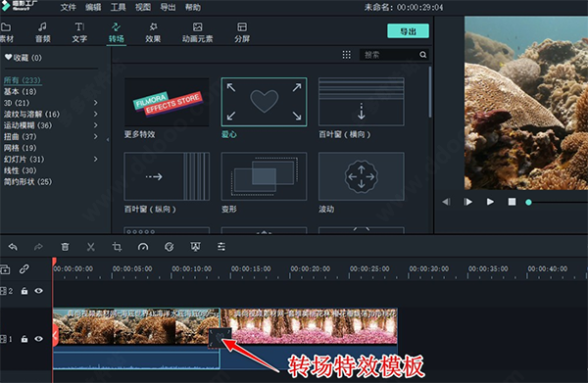Expand the 运动模糊 (36) category arrow

(95, 125)
